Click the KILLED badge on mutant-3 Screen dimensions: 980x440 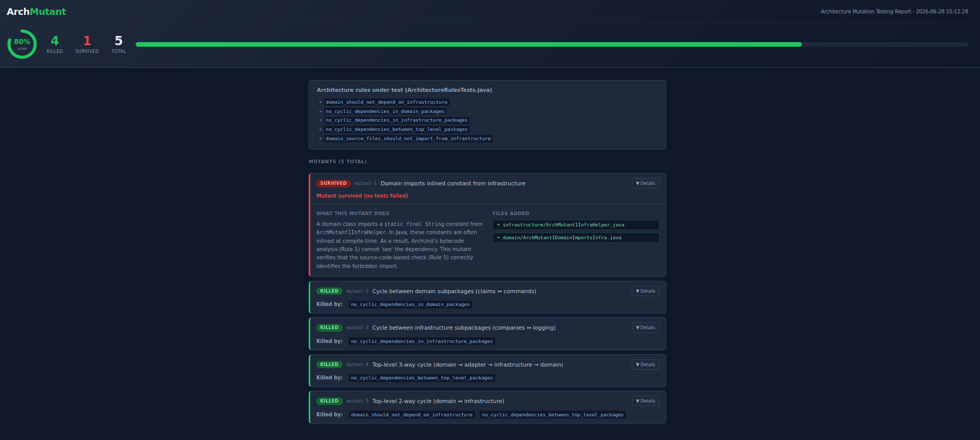(329, 328)
